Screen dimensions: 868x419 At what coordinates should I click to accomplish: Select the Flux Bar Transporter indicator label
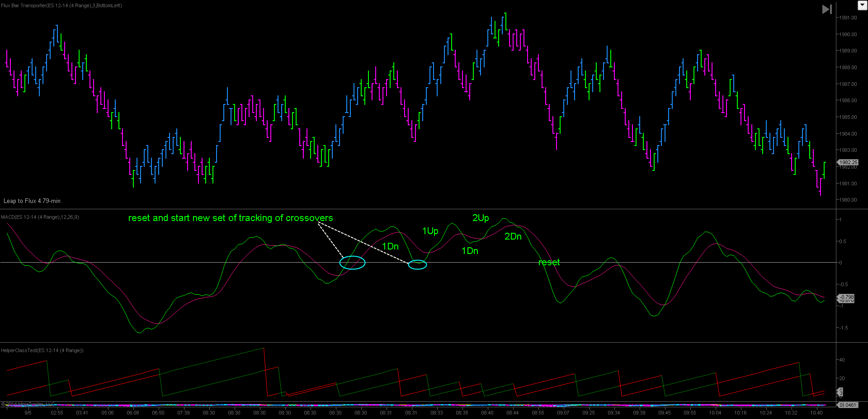tap(61, 5)
